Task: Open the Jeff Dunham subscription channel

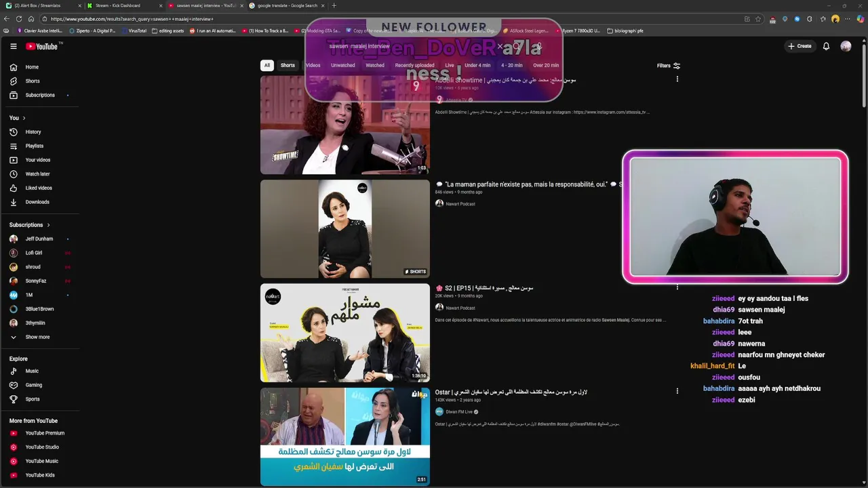Action: [41, 239]
